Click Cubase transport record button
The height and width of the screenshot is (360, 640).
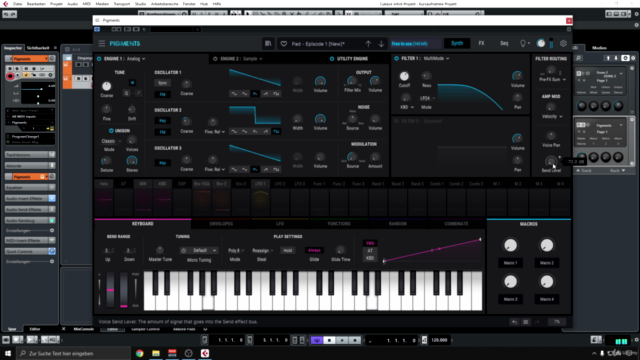click(x=355, y=340)
